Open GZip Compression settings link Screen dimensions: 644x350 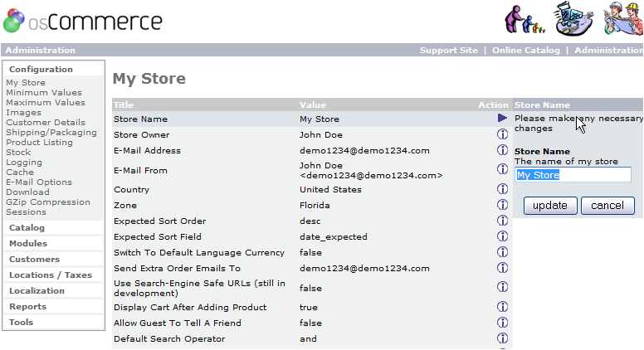[48, 202]
